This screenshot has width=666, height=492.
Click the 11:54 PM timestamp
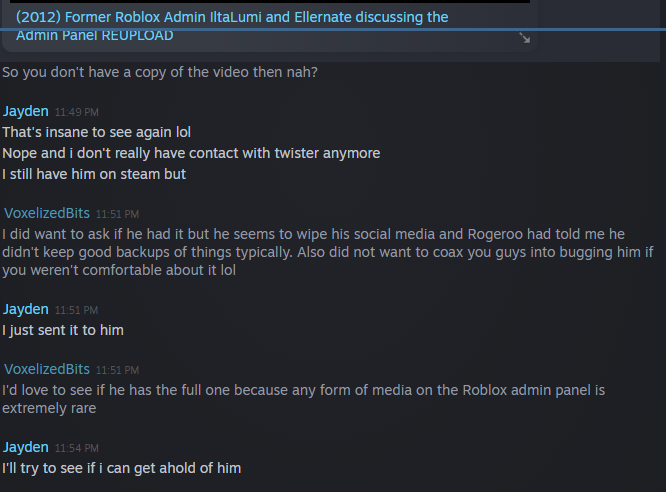(x=77, y=448)
